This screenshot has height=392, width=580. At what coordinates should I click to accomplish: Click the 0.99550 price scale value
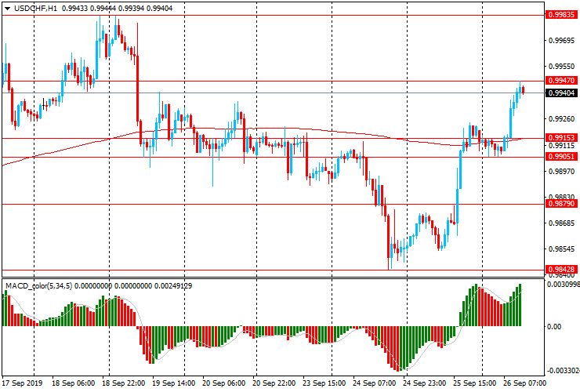coord(561,67)
